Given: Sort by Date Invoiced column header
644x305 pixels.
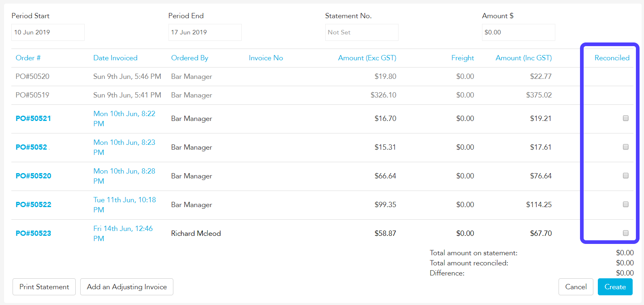Looking at the screenshot, I should pos(115,58).
